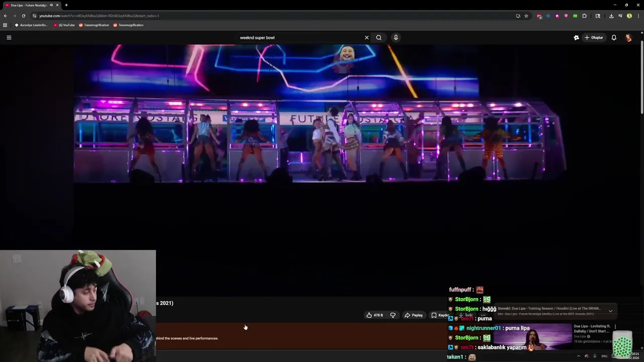Open the bookmarks bar apps grid icon
644x362 pixels.
5,25
